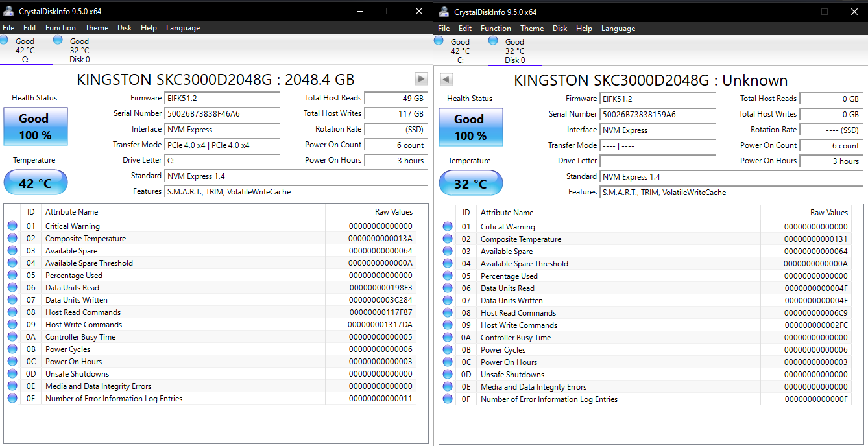This screenshot has height=446, width=868.
Task: Click Transfer Mode field showing PCIe 4.0 x4
Action: click(223, 145)
